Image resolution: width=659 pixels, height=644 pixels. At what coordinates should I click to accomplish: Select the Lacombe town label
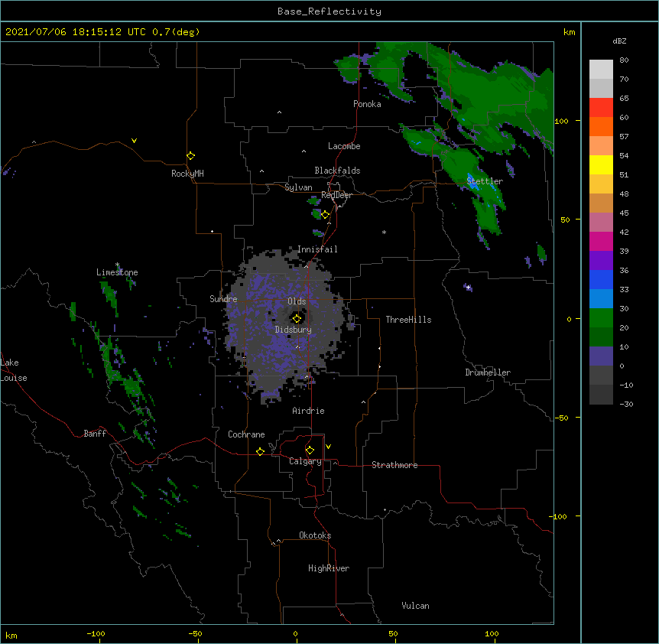click(344, 146)
